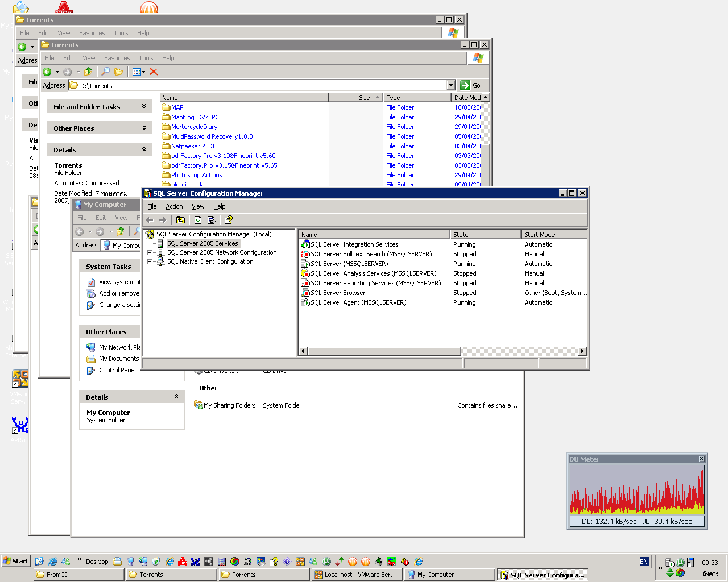This screenshot has height=582, width=728.
Task: Expand hidden system tray icons arrow
Action: click(660, 567)
